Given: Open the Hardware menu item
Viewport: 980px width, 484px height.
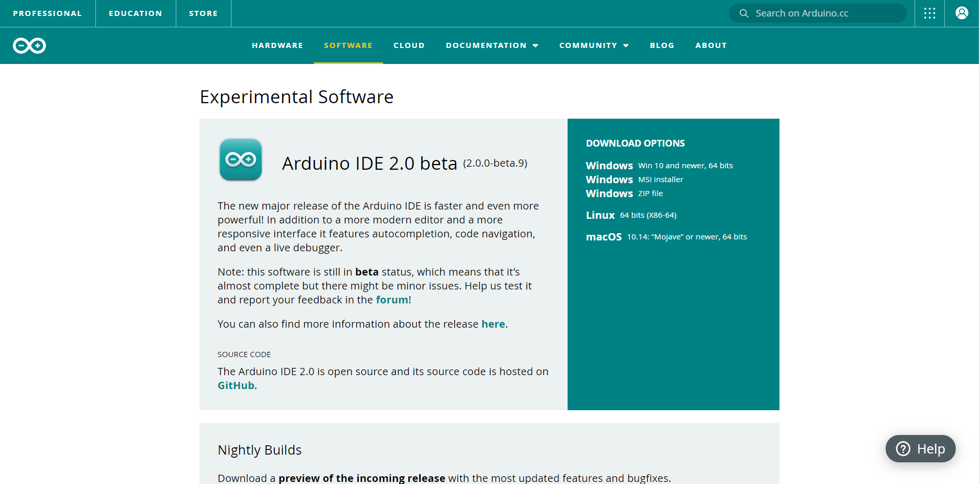Looking at the screenshot, I should pos(277,45).
